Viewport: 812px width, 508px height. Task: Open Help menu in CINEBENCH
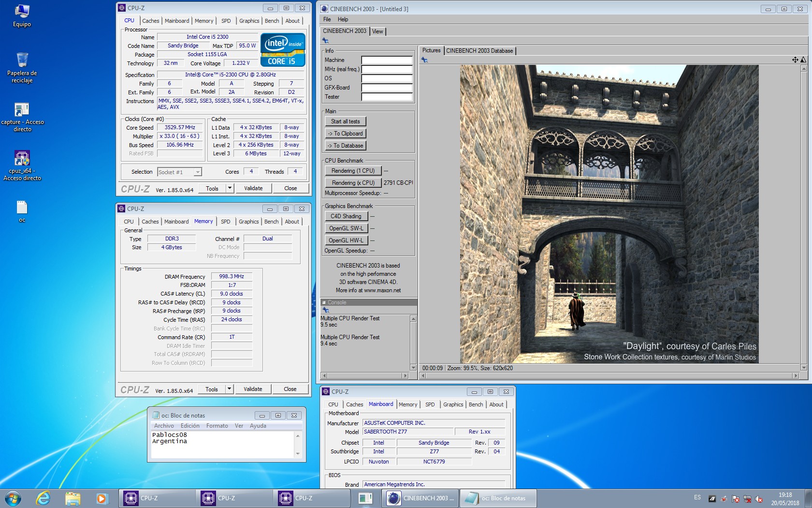click(343, 19)
